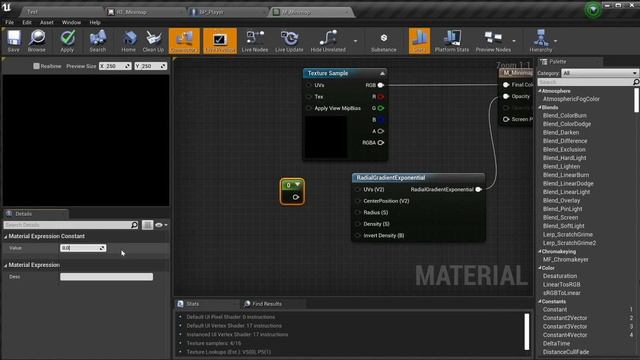Image resolution: width=640 pixels, height=360 pixels.
Task: Open the Window menu
Action: tap(71, 22)
